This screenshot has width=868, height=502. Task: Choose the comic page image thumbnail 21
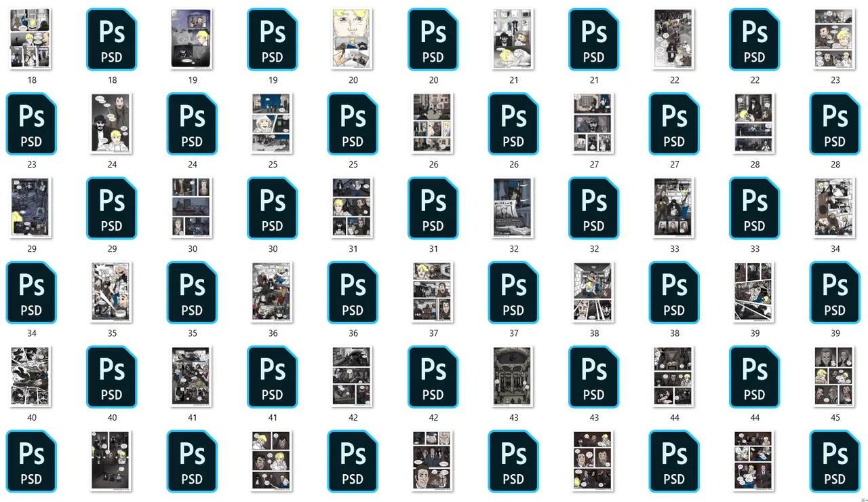pos(513,39)
